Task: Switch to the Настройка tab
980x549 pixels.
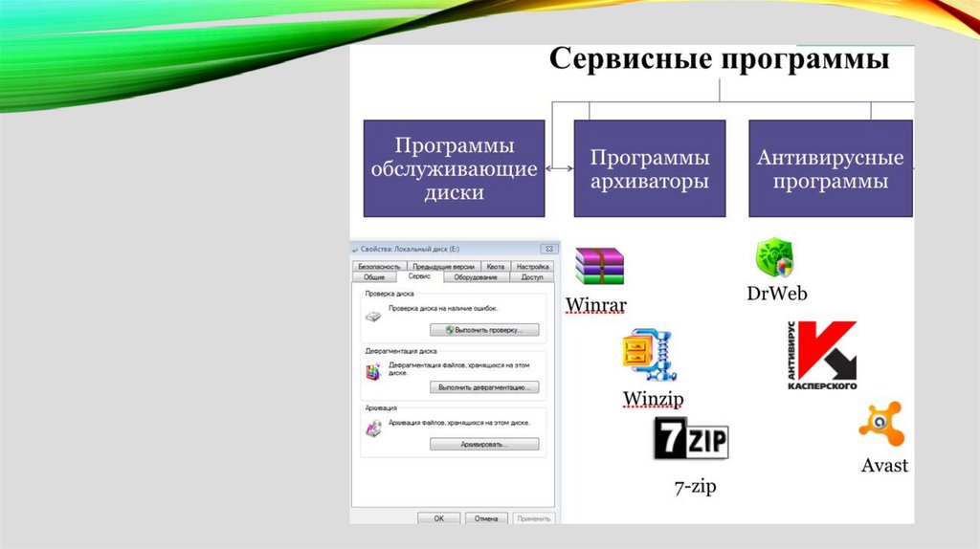Action: 532,266
